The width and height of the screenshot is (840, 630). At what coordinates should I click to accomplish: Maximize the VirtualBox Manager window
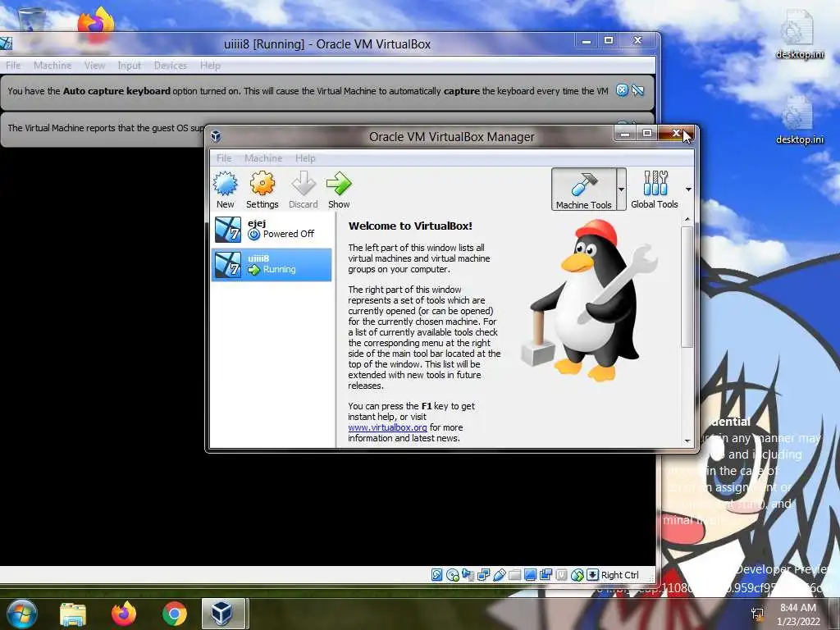647,133
